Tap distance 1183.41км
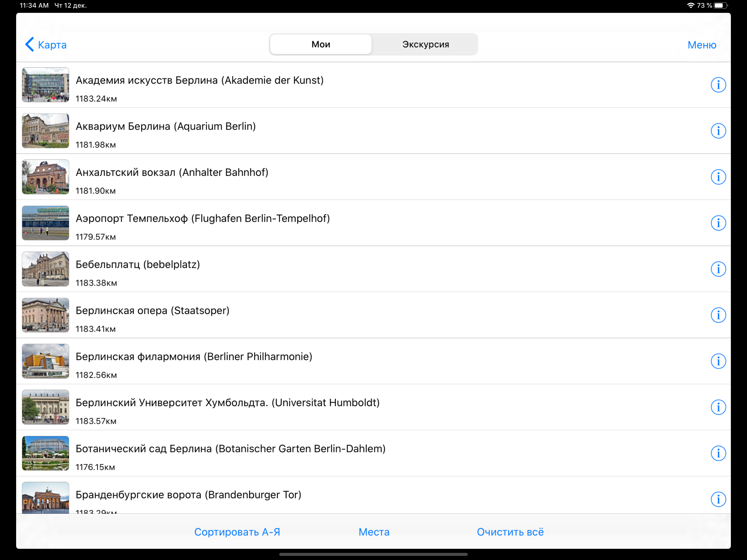Image resolution: width=747 pixels, height=560 pixels. pyautogui.click(x=96, y=329)
